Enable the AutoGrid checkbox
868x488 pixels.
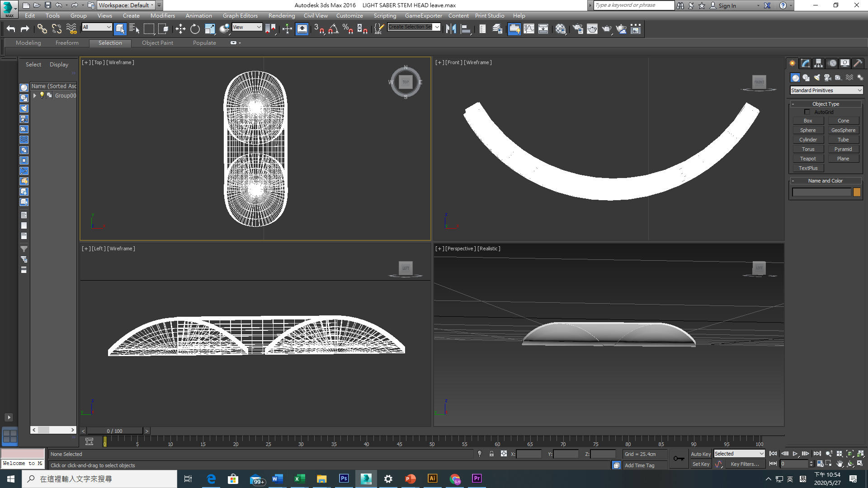point(807,112)
